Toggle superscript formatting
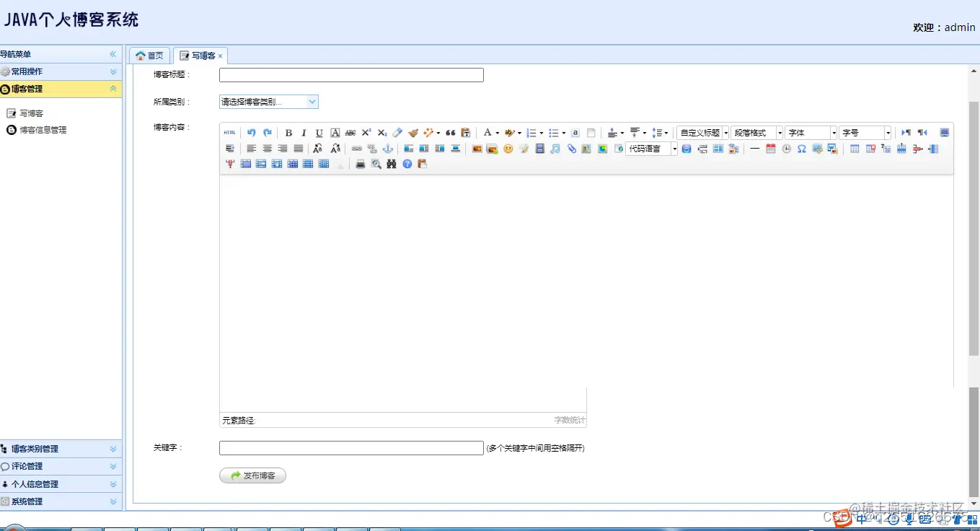Viewport: 980px width, 531px height. click(366, 133)
